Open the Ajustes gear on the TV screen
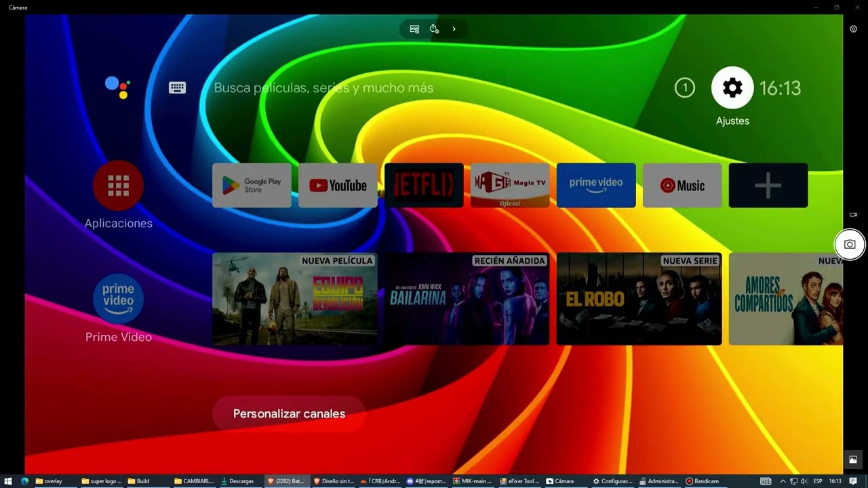The image size is (868, 488). 732,87
